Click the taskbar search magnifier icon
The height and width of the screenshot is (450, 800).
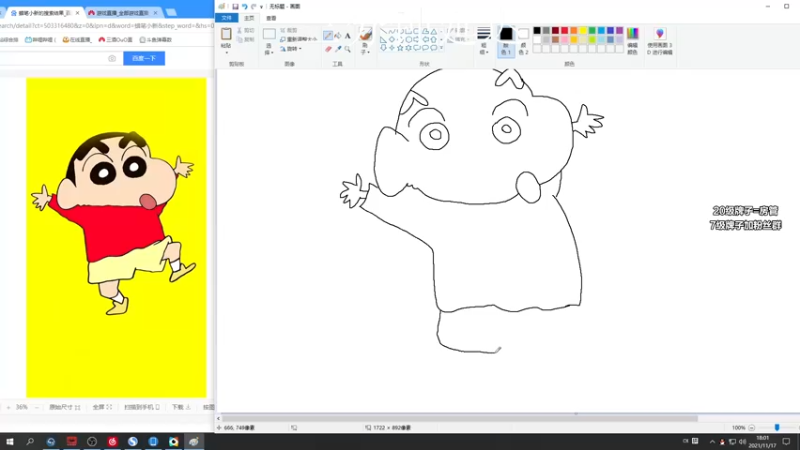pos(30,441)
